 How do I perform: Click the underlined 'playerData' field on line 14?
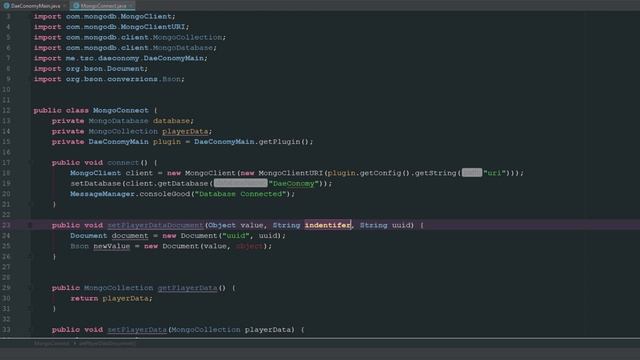[x=185, y=131]
